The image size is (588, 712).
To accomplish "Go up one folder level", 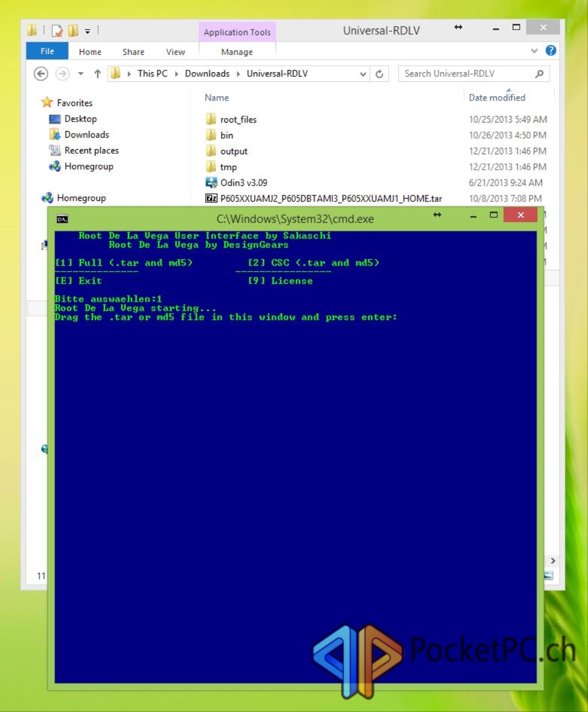I will click(97, 74).
